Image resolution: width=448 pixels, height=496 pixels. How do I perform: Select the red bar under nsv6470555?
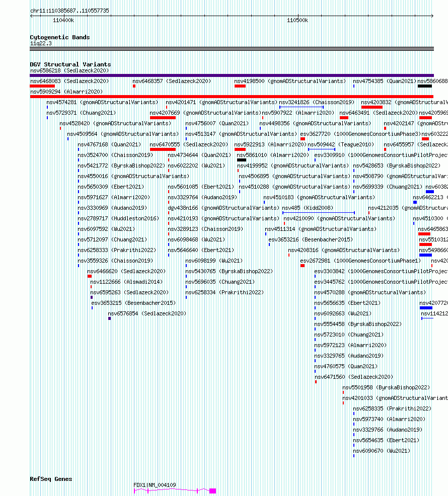(x=163, y=149)
